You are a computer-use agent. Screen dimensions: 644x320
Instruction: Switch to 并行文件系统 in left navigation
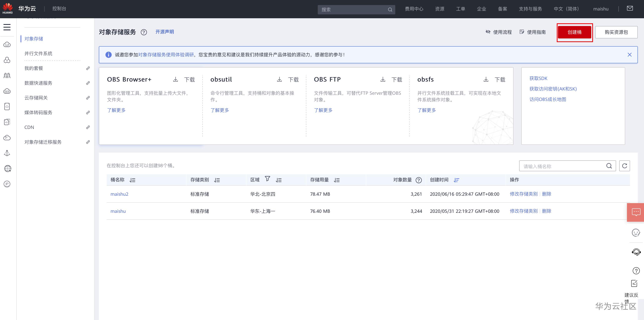coord(39,53)
